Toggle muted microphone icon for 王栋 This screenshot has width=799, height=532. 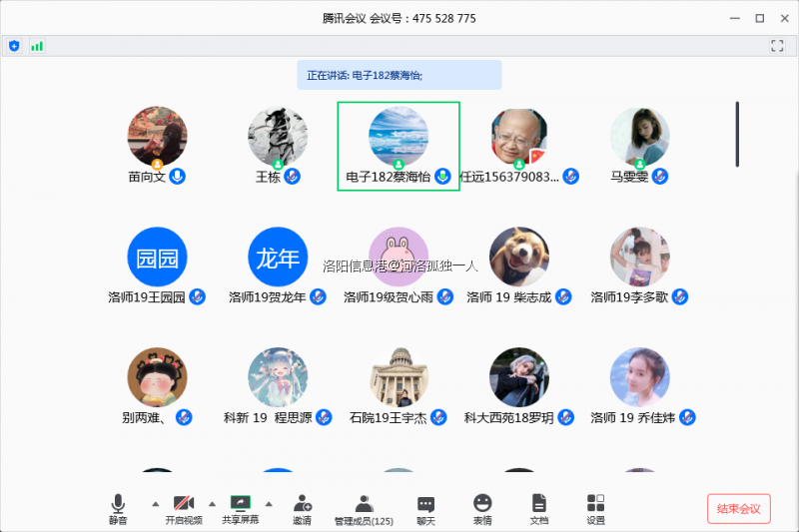click(x=292, y=177)
